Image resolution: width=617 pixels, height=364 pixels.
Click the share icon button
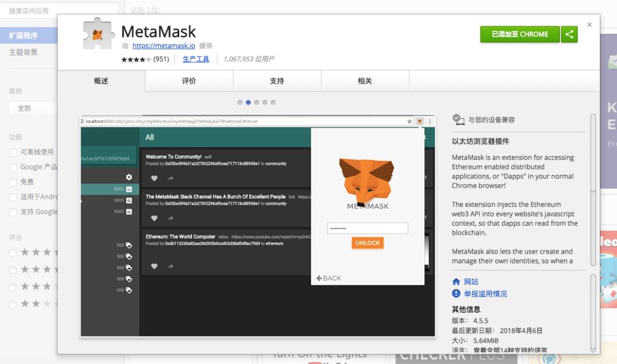(x=569, y=34)
